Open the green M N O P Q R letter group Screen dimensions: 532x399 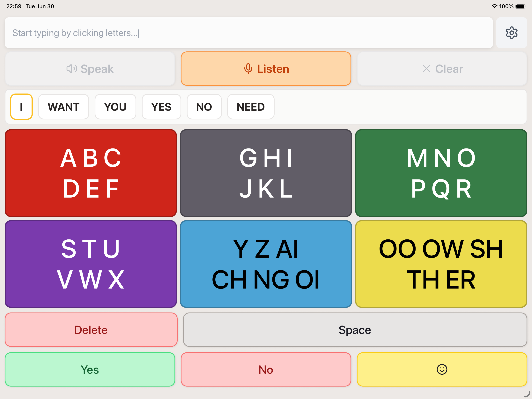[x=441, y=173]
